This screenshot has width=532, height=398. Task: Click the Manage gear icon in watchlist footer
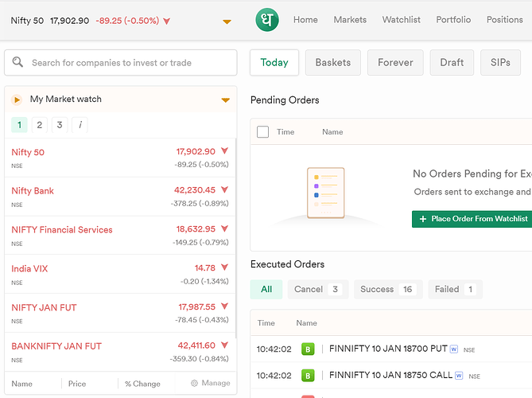click(194, 383)
